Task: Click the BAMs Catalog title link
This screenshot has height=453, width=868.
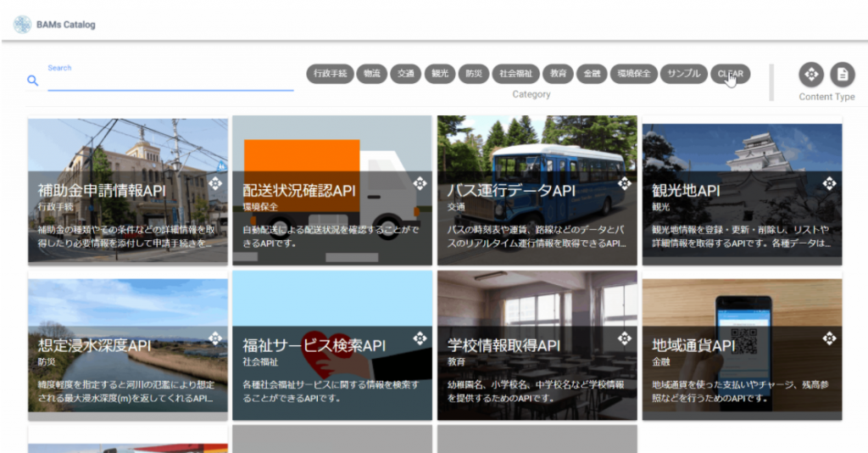Action: coord(66,25)
